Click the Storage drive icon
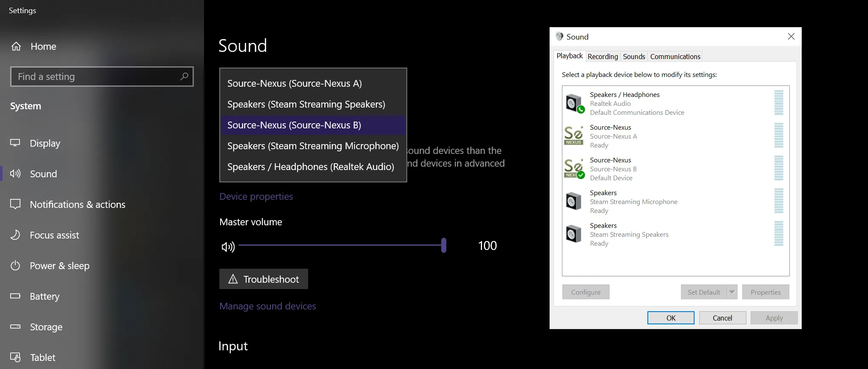The image size is (868, 369). click(15, 327)
